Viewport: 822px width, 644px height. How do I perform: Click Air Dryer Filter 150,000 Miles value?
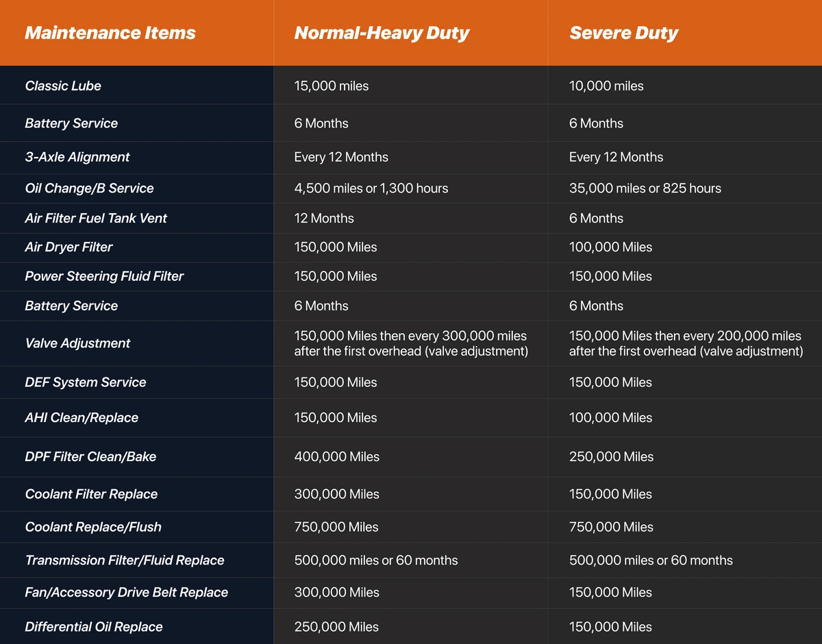coord(336,247)
